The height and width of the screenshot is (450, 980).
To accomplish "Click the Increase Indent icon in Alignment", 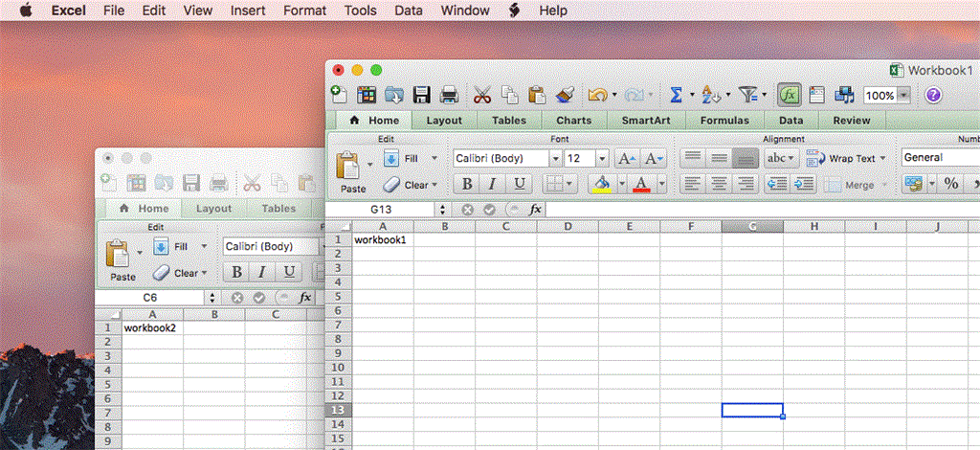I will (x=804, y=185).
